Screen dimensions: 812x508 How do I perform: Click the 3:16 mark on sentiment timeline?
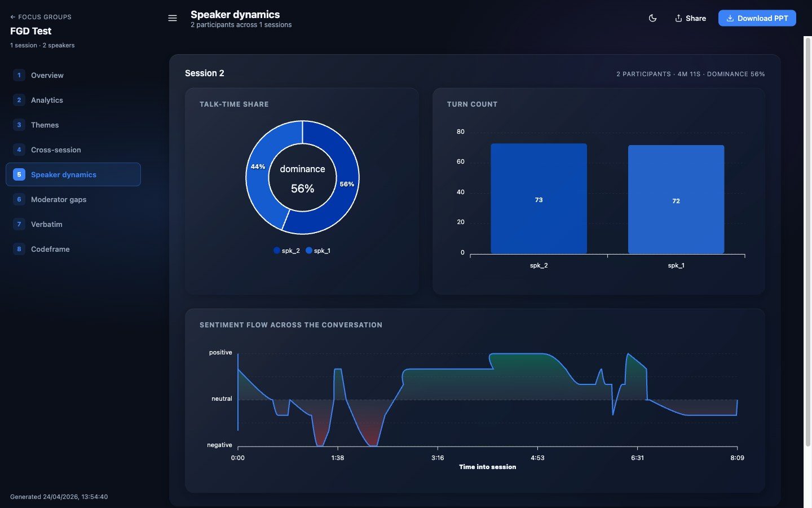[x=438, y=458]
